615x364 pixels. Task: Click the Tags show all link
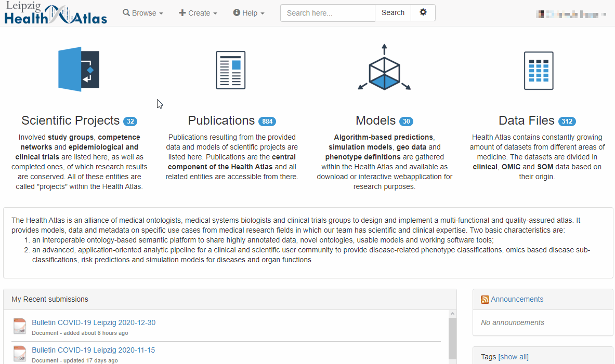pos(513,357)
